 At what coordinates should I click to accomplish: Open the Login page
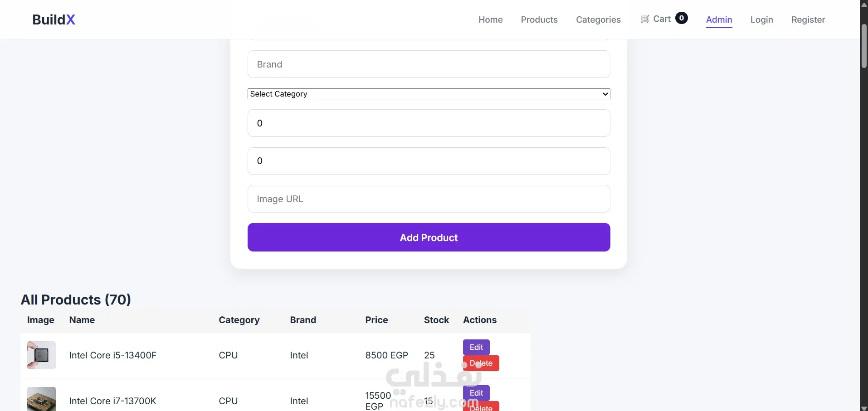(761, 19)
